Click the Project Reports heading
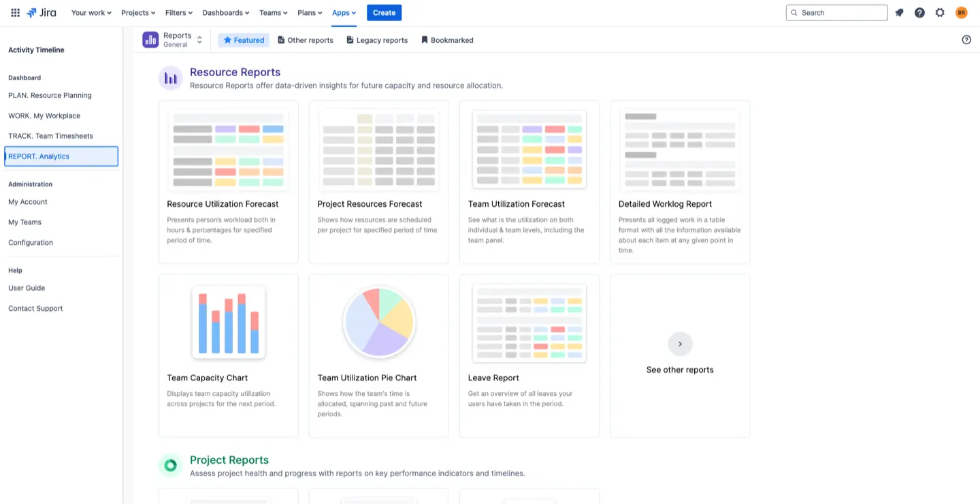Image resolution: width=980 pixels, height=504 pixels. [x=229, y=460]
